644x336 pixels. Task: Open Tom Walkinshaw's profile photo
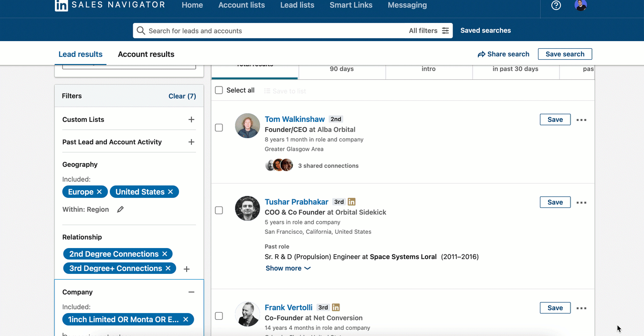247,126
